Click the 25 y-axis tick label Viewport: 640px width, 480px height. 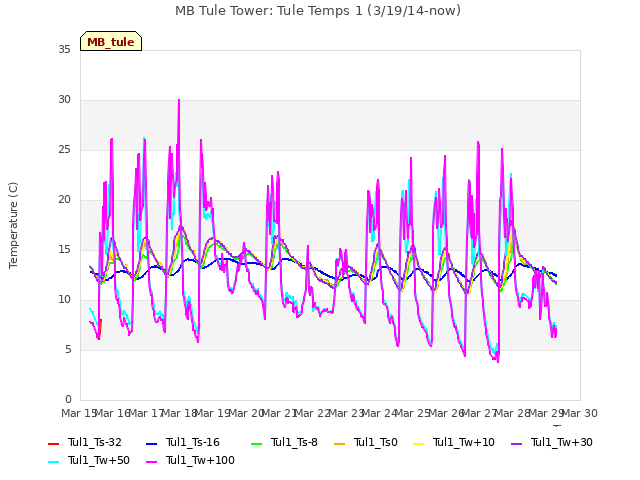click(x=64, y=150)
